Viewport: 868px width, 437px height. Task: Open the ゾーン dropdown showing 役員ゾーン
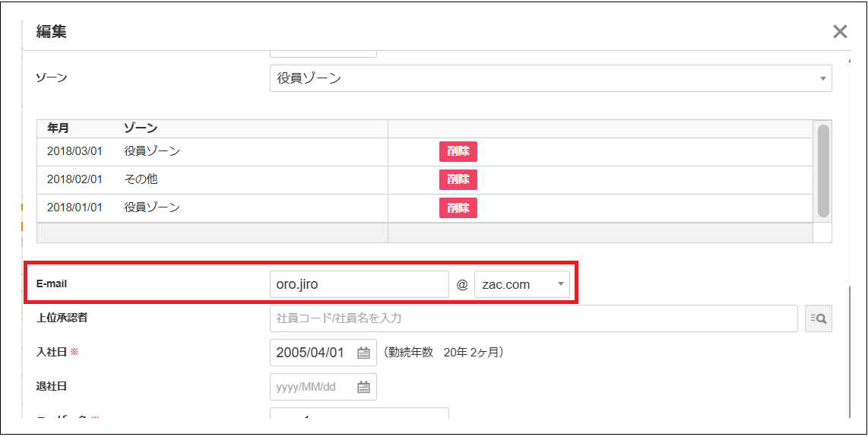pos(550,78)
